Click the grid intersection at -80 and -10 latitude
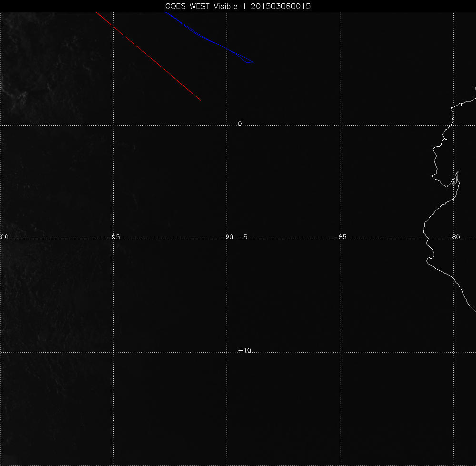Image resolution: width=476 pixels, height=466 pixels. tap(454, 352)
